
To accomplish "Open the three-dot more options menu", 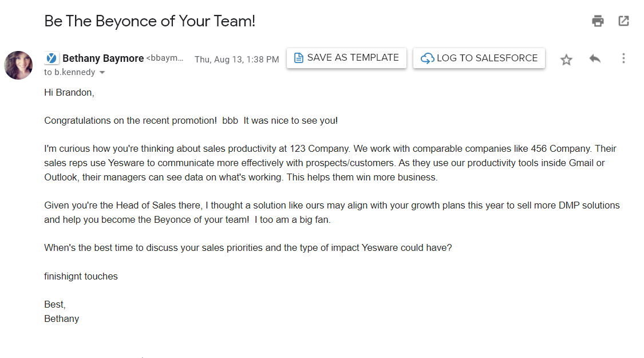I will click(623, 58).
